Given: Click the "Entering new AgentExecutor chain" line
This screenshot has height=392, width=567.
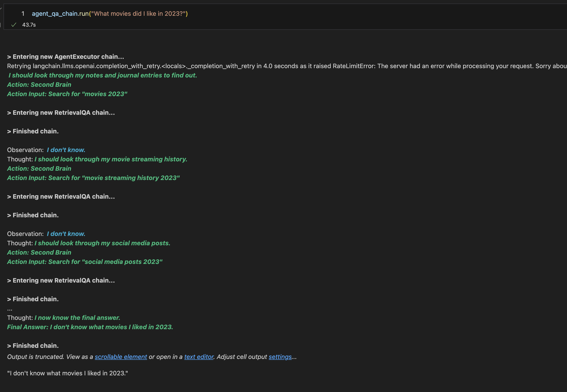Looking at the screenshot, I should (x=65, y=57).
